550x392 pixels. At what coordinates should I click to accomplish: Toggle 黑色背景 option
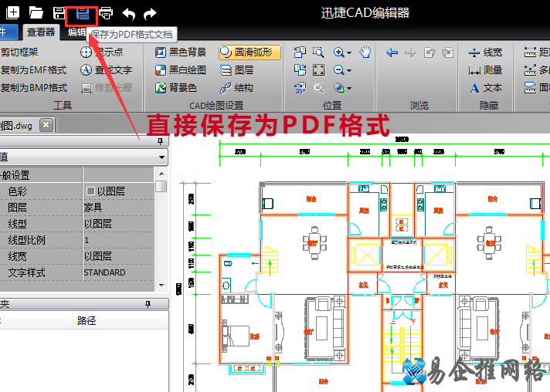181,52
